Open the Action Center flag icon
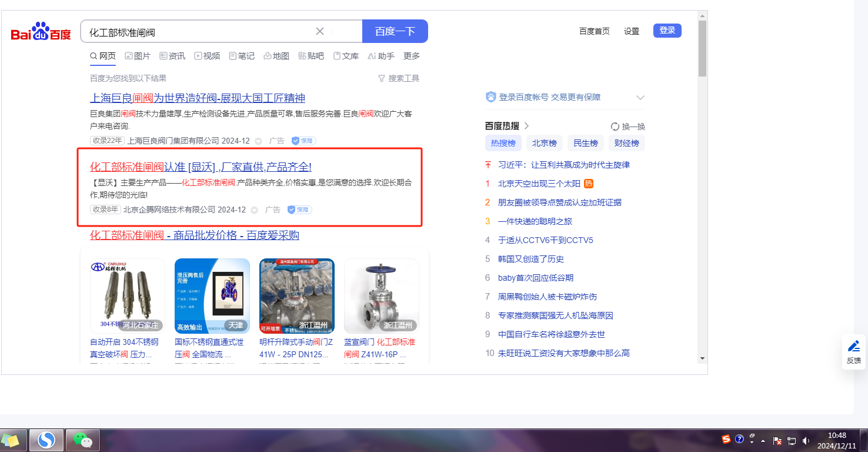 [x=777, y=440]
